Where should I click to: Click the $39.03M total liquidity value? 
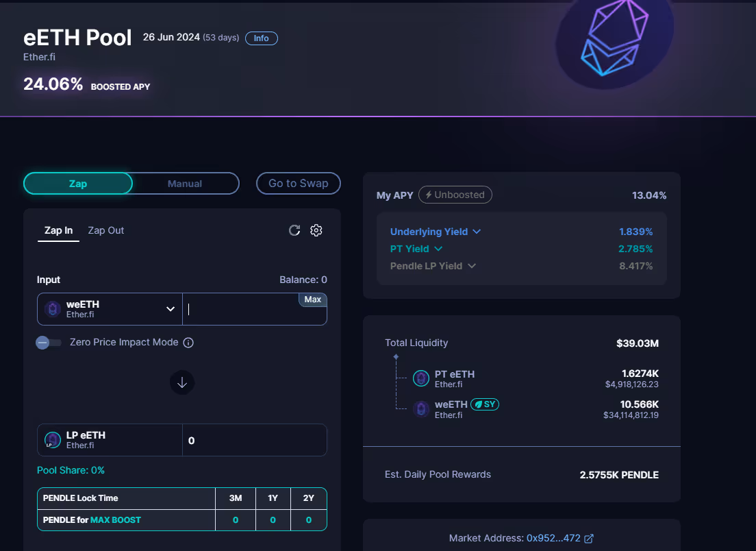638,343
